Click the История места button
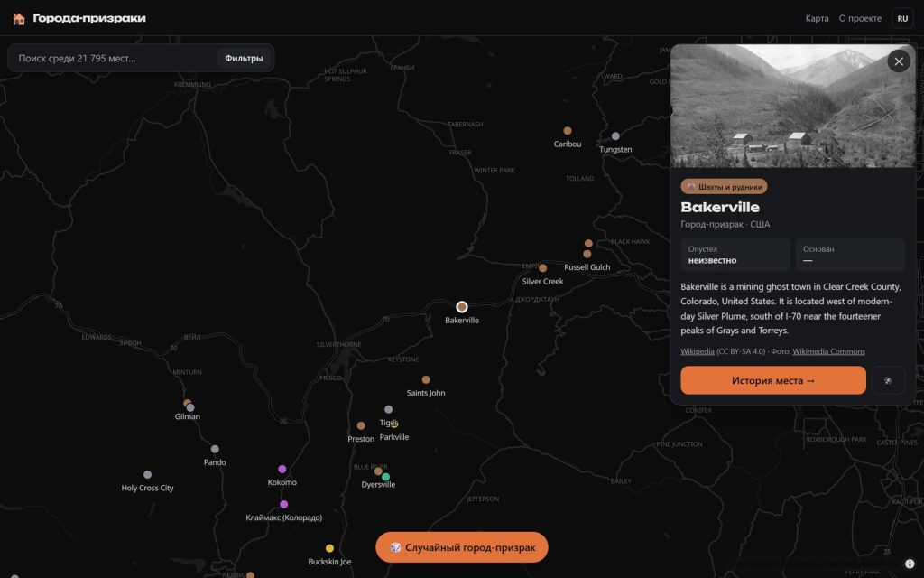 pyautogui.click(x=773, y=380)
